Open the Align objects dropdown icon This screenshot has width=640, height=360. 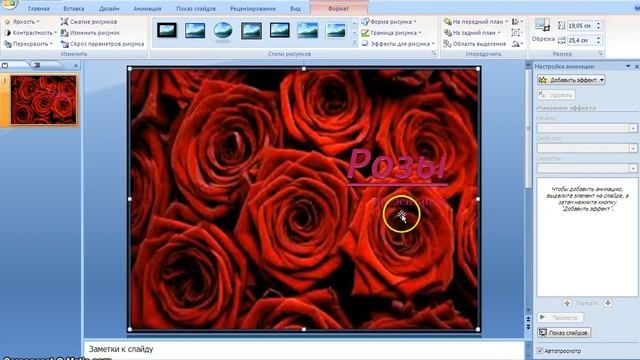(518, 22)
